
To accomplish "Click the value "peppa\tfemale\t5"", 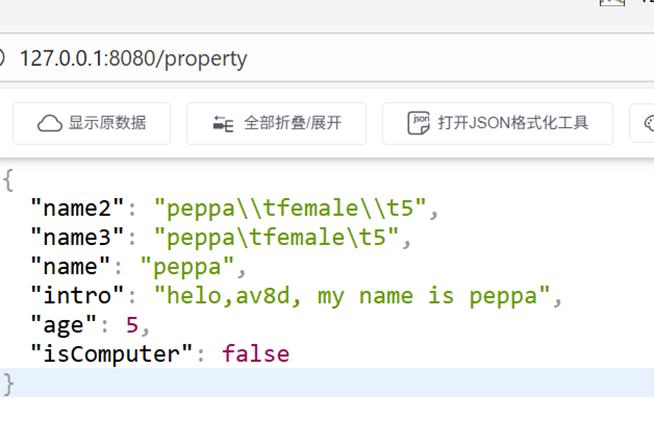I will click(x=276, y=237).
